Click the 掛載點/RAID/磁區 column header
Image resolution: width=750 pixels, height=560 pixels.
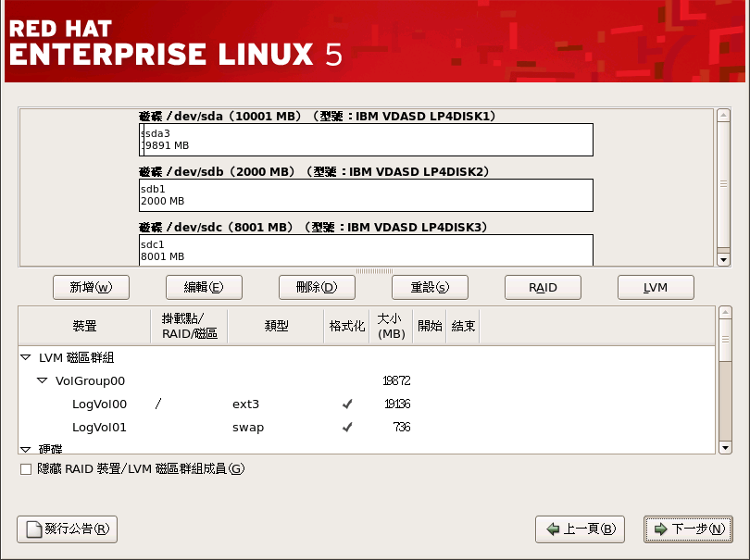pyautogui.click(x=190, y=326)
